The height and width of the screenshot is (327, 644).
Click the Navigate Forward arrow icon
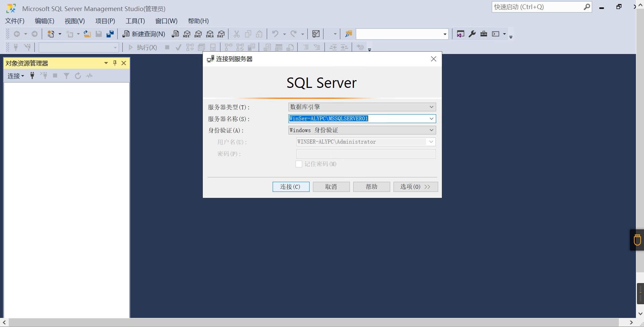[35, 34]
